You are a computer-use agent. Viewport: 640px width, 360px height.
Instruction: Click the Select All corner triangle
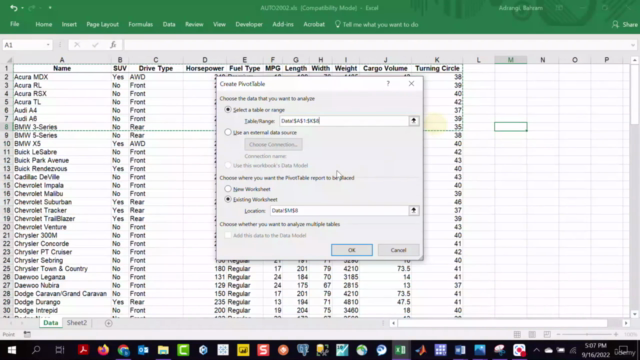(9, 60)
